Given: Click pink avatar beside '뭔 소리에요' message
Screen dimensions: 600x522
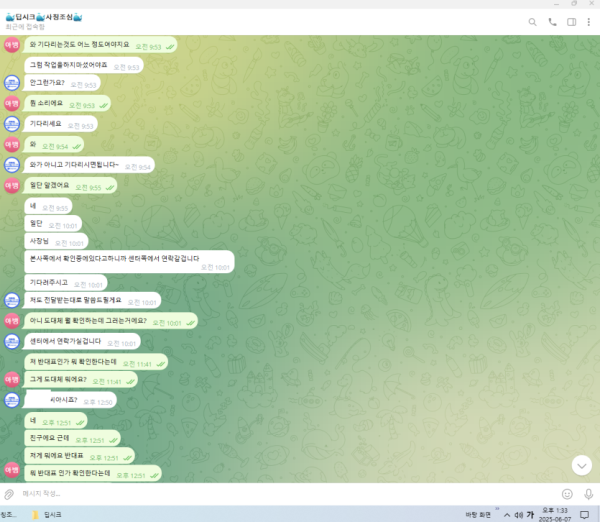Looking at the screenshot, I should 12,103.
